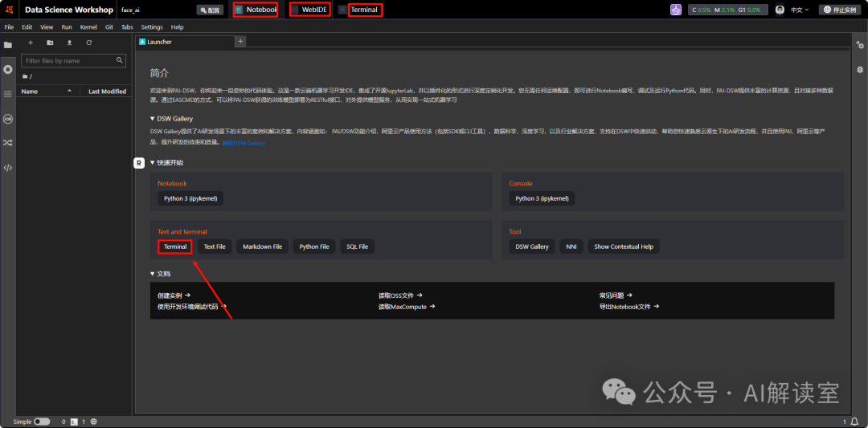The image size is (868, 428).
Task: Click the terminal count icon in status bar
Action: pyautogui.click(x=74, y=422)
